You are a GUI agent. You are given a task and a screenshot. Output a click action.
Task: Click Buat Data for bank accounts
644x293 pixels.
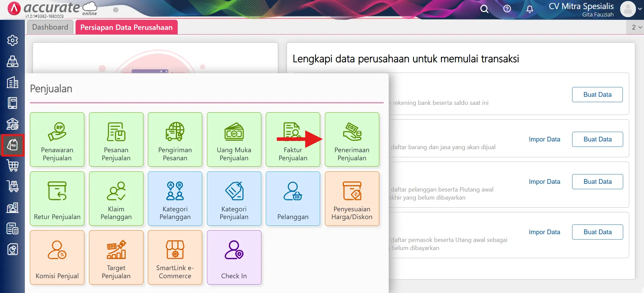point(597,95)
